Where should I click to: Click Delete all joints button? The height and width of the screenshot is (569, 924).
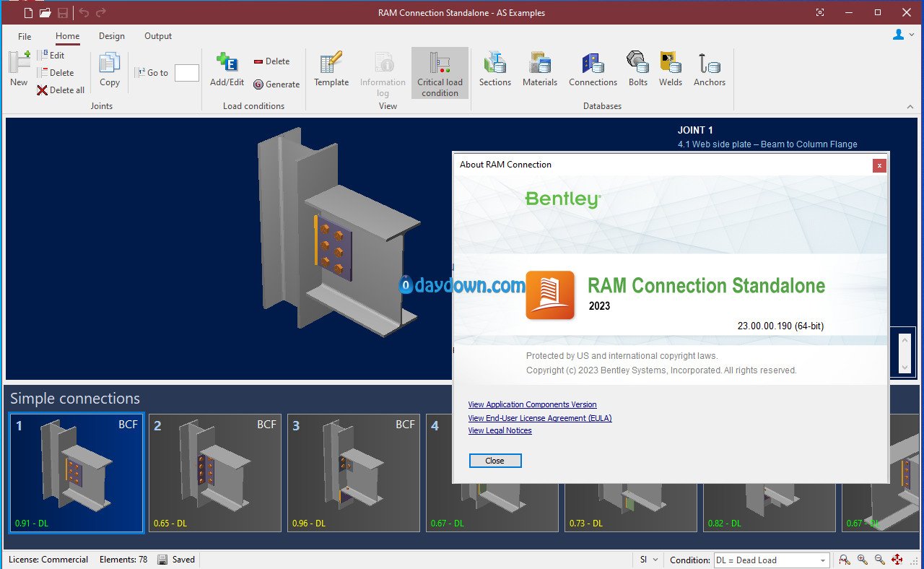61,90
